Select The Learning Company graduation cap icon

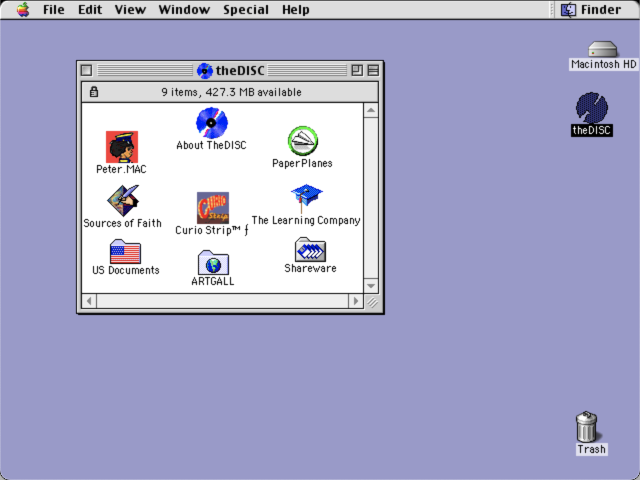(307, 199)
